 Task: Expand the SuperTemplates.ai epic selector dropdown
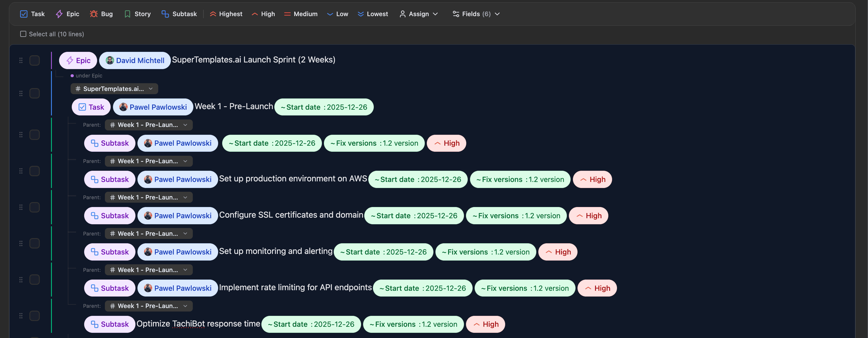(x=114, y=89)
